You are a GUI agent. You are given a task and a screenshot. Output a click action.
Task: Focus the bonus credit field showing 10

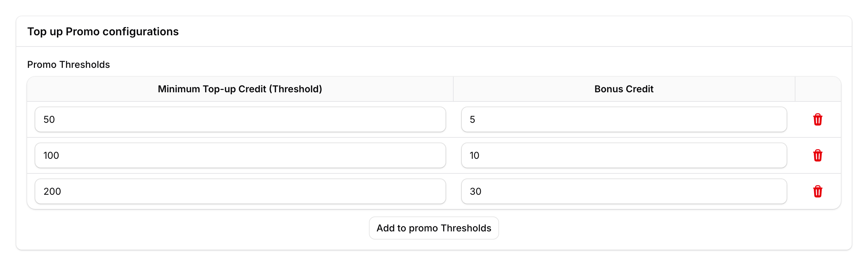click(624, 155)
